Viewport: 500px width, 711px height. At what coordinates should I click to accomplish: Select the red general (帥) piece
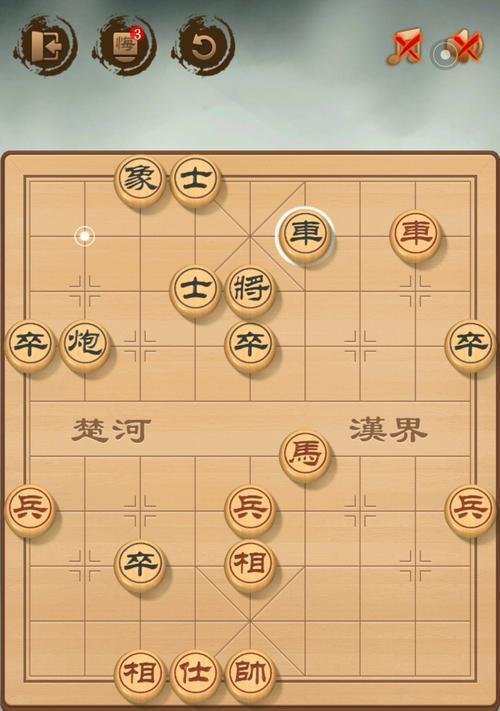tap(250, 675)
